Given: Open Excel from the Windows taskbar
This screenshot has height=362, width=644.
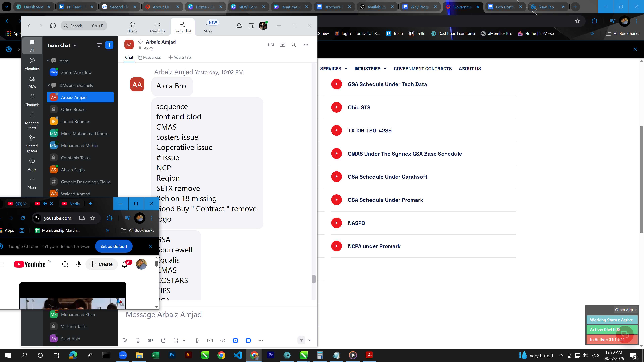Looking at the screenshot, I should click(x=155, y=355).
